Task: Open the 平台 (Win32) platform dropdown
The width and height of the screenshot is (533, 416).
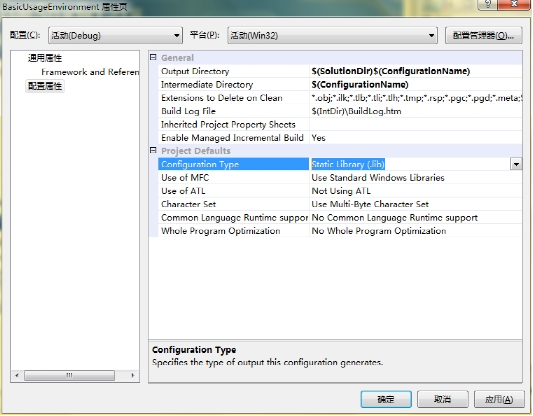Action: click(x=332, y=35)
